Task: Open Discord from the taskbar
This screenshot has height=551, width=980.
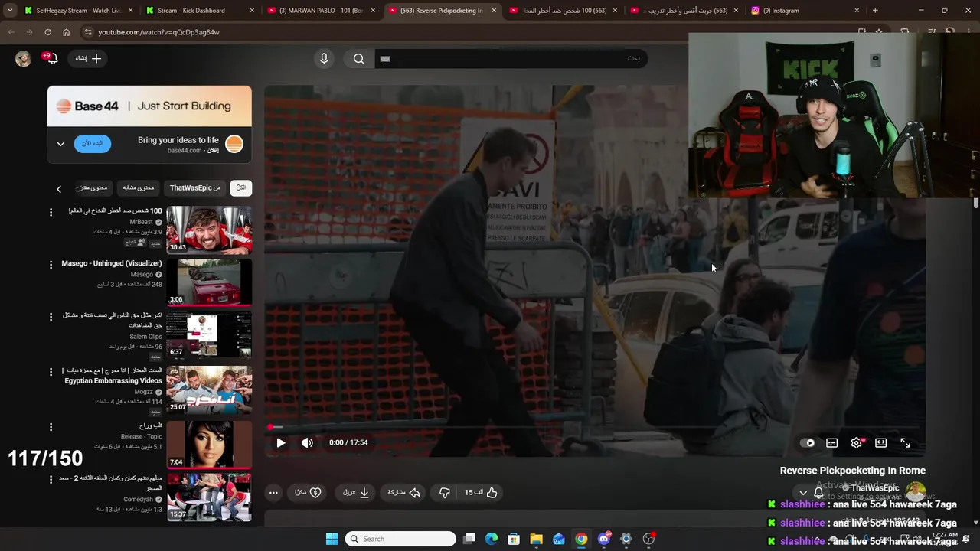Action: (x=604, y=539)
